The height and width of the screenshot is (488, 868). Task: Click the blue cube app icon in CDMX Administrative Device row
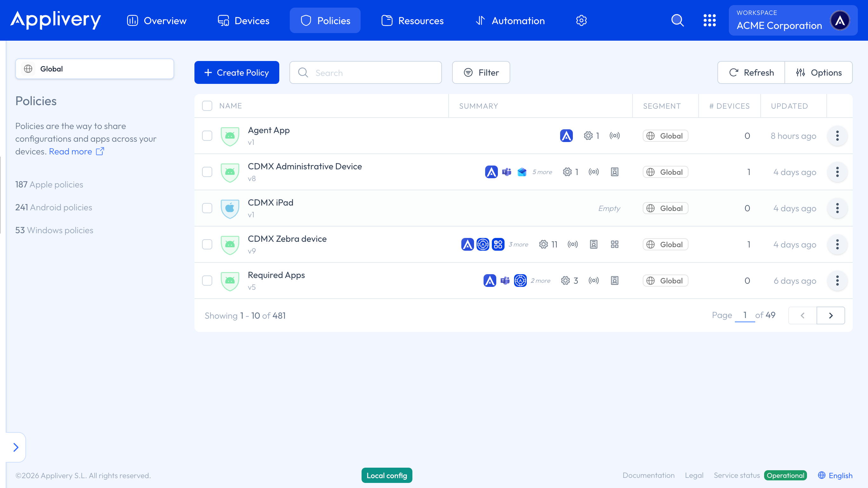522,172
